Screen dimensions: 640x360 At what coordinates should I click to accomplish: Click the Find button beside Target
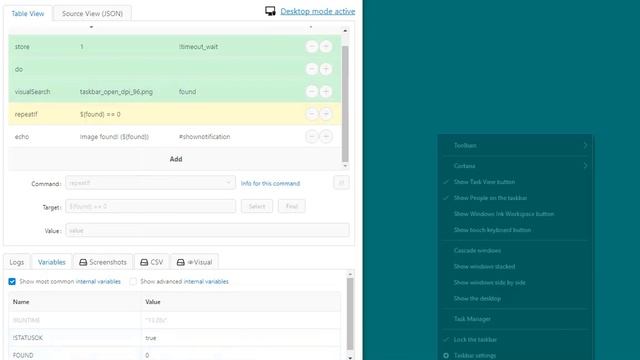291,206
